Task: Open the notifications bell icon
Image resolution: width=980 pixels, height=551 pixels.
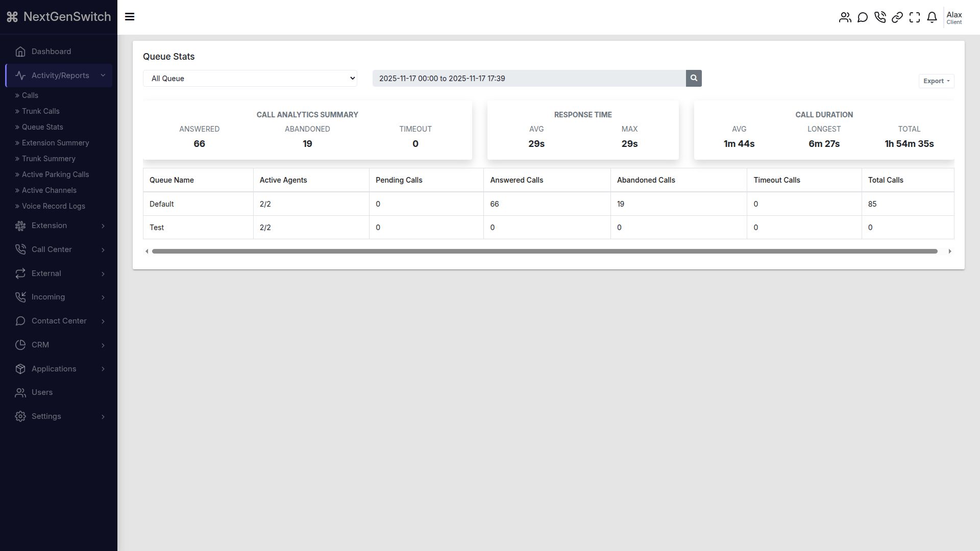Action: click(x=932, y=17)
